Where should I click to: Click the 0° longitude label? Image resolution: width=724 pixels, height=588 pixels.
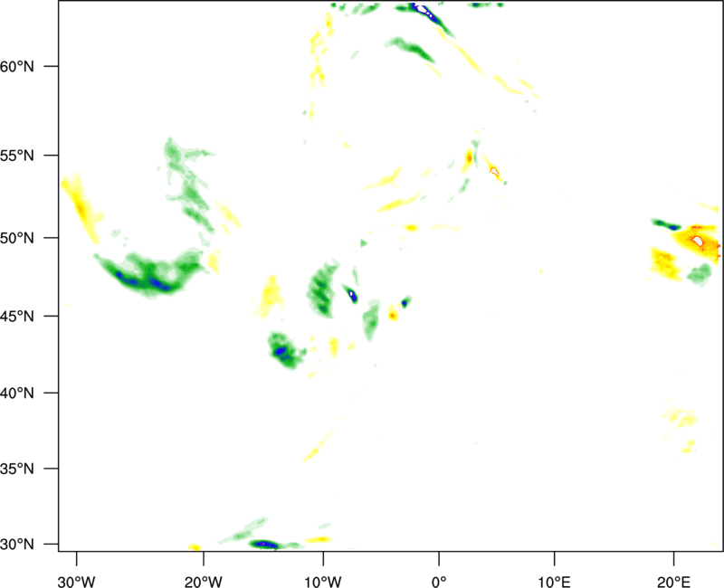439,582
